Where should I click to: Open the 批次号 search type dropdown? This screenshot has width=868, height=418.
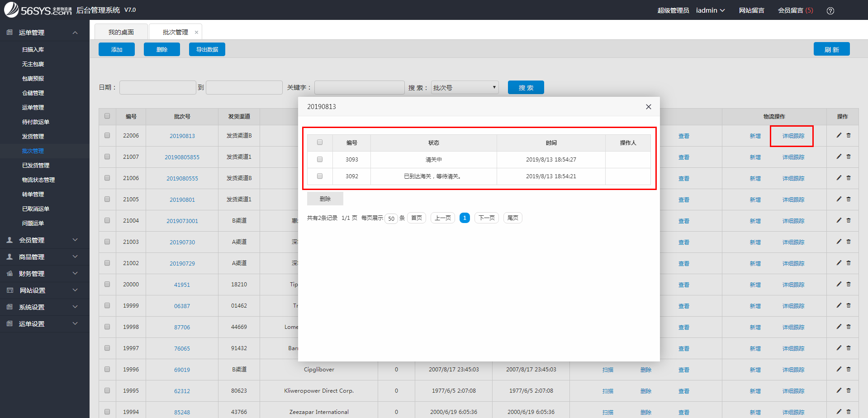click(464, 87)
